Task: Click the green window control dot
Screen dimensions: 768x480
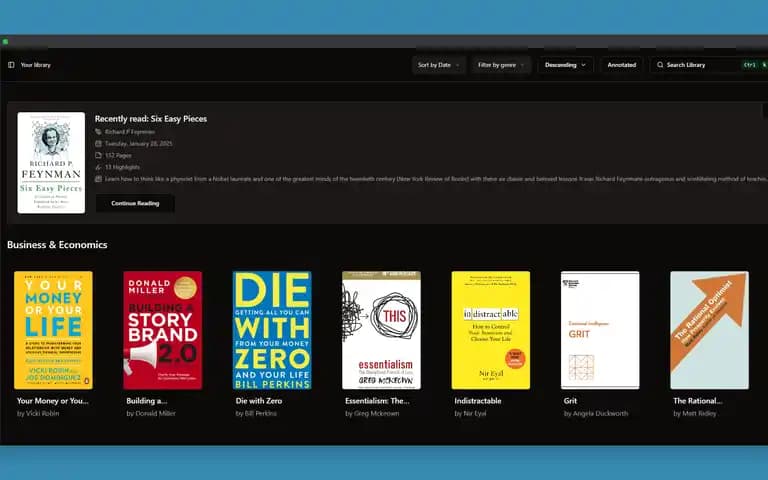Action: tap(5, 42)
